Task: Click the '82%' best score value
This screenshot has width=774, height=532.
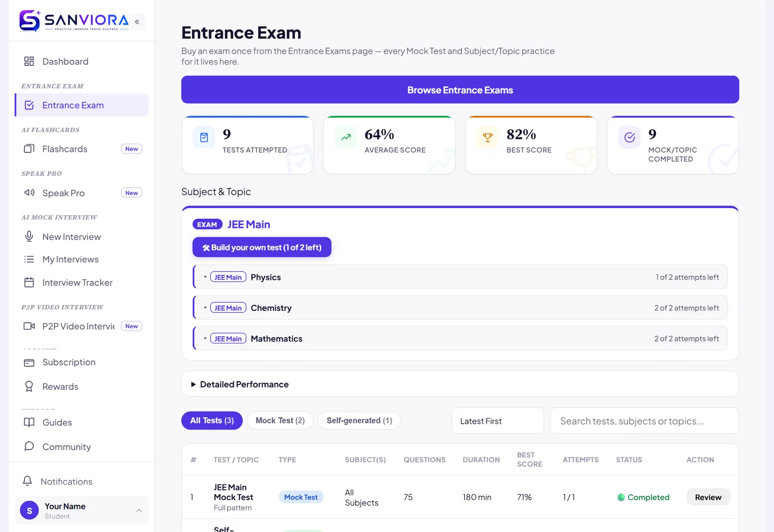Action: (521, 134)
